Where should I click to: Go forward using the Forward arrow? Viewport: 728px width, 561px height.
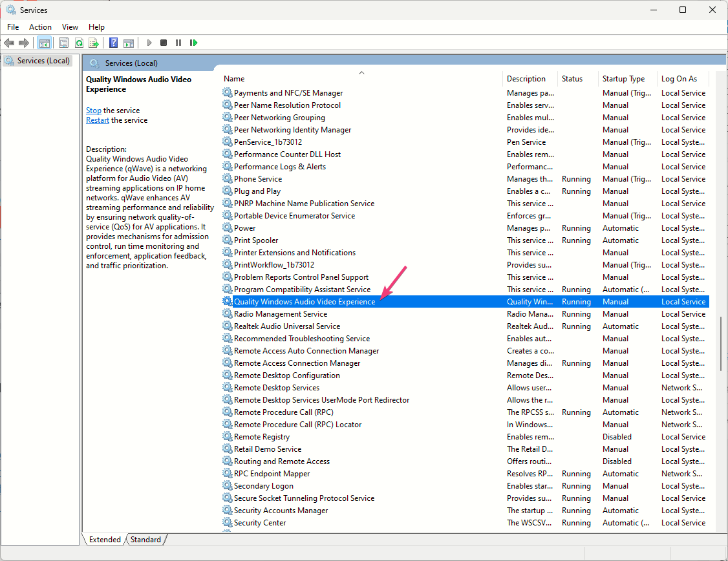click(24, 43)
